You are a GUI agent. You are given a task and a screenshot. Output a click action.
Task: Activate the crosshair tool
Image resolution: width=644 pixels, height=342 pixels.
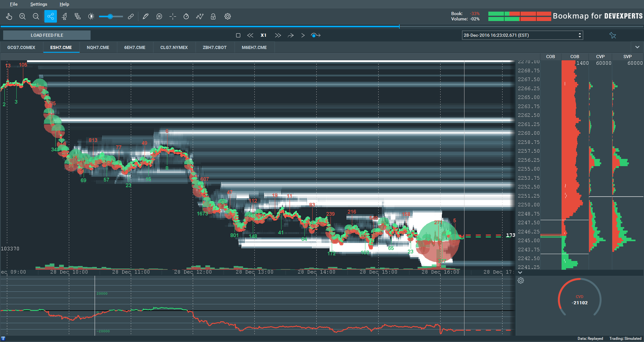[x=173, y=16]
